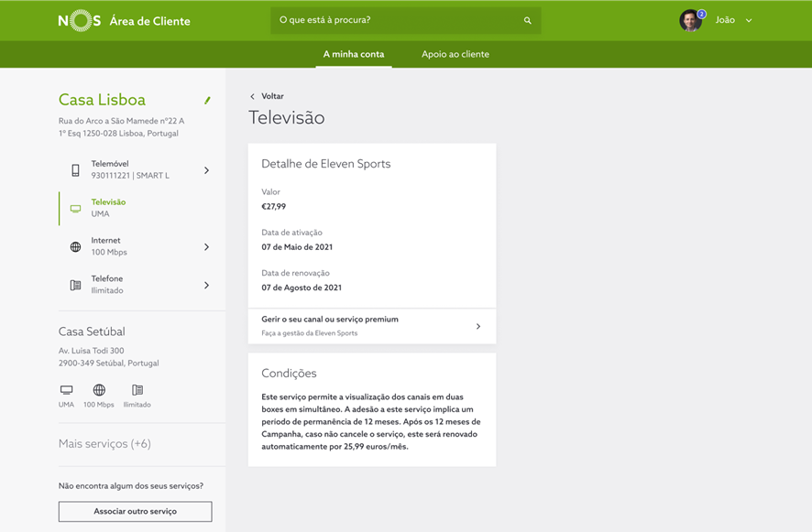Open João's profile avatar
Viewport: 812px width, 532px height.
pyautogui.click(x=691, y=21)
